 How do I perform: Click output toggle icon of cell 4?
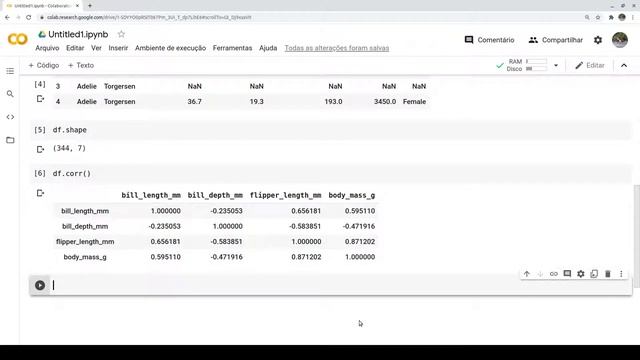pyautogui.click(x=40, y=99)
